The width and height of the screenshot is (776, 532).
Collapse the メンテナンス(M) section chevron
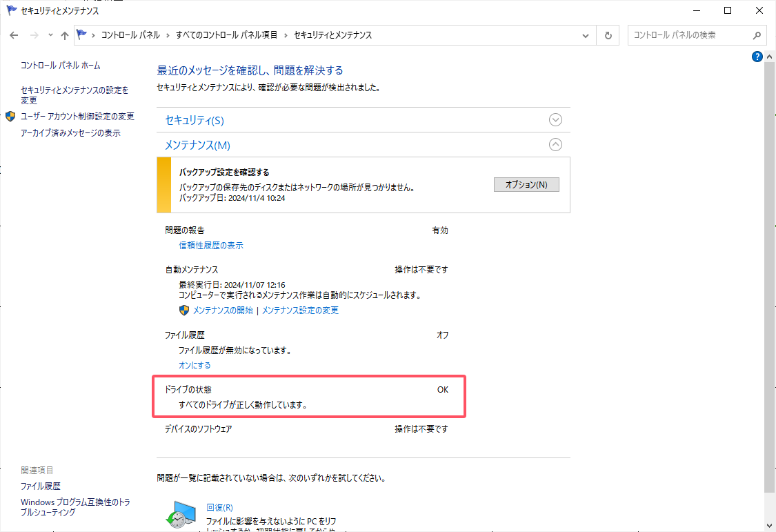(x=555, y=145)
